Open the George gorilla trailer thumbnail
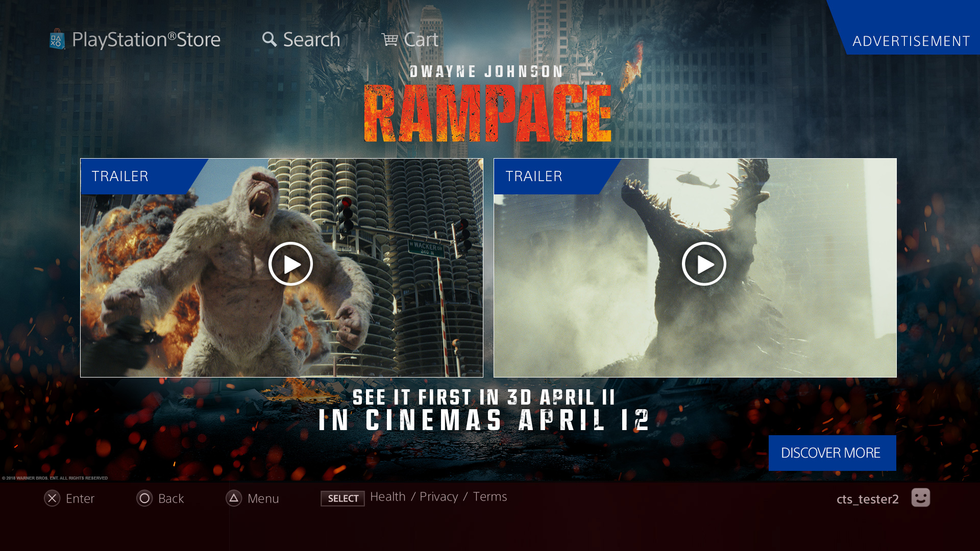The width and height of the screenshot is (980, 551). click(282, 268)
